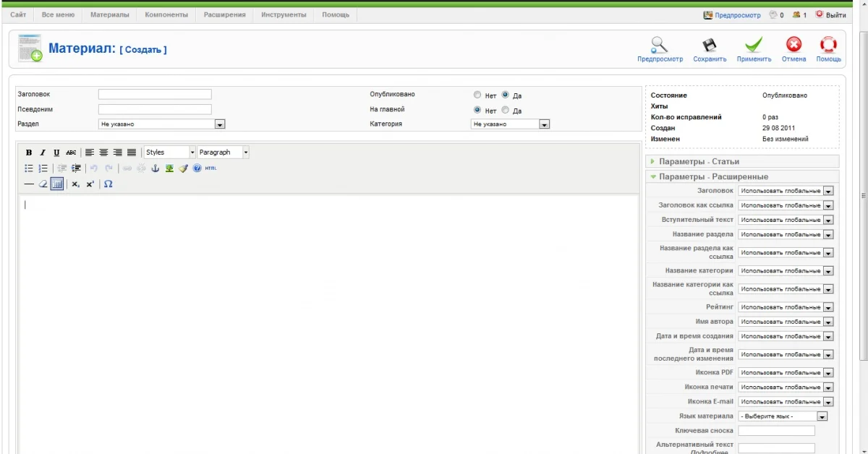Justify text in the editor
The width and height of the screenshot is (868, 454).
[x=132, y=153]
